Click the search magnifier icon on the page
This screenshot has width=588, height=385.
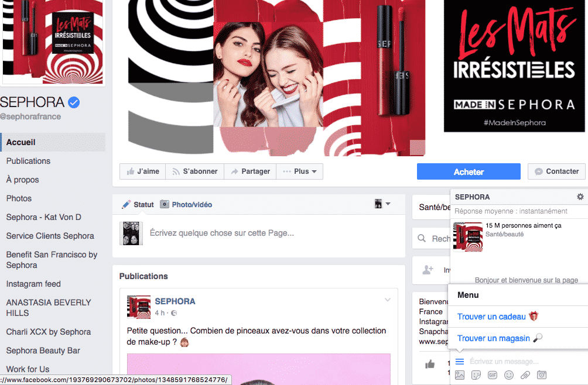(x=422, y=239)
